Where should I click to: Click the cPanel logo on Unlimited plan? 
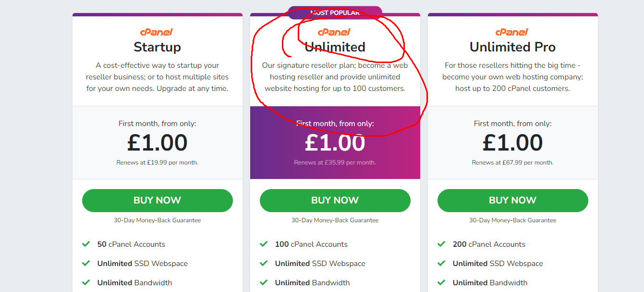(x=335, y=32)
